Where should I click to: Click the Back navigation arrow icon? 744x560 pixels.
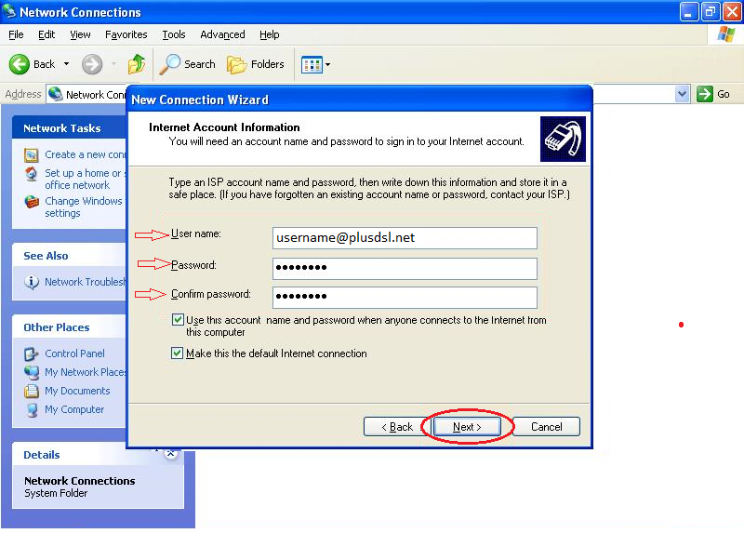point(20,64)
